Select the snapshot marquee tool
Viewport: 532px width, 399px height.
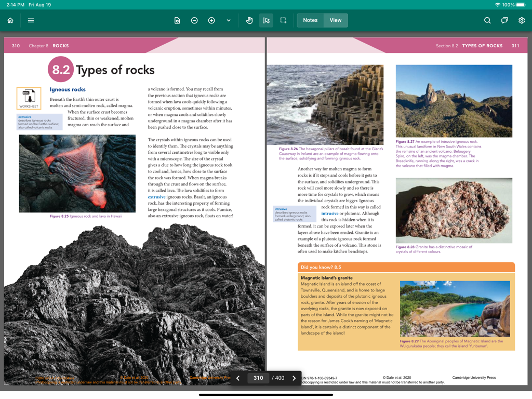283,20
